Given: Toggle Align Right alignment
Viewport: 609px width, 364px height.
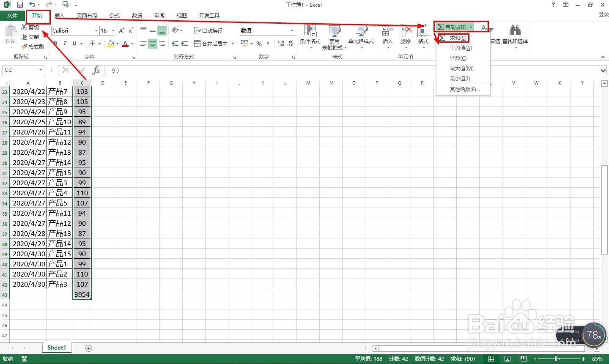Looking at the screenshot, I should click(162, 44).
